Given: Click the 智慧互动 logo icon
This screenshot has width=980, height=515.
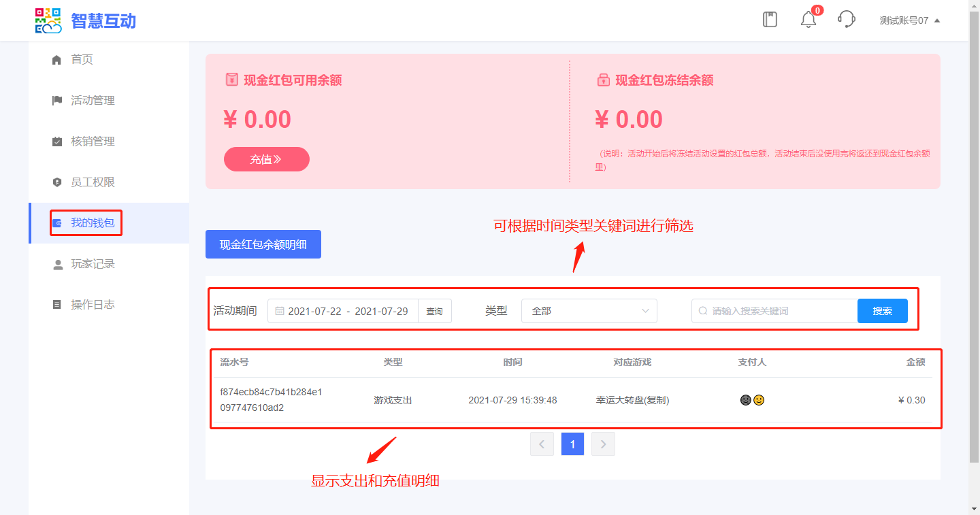Looking at the screenshot, I should tap(48, 20).
